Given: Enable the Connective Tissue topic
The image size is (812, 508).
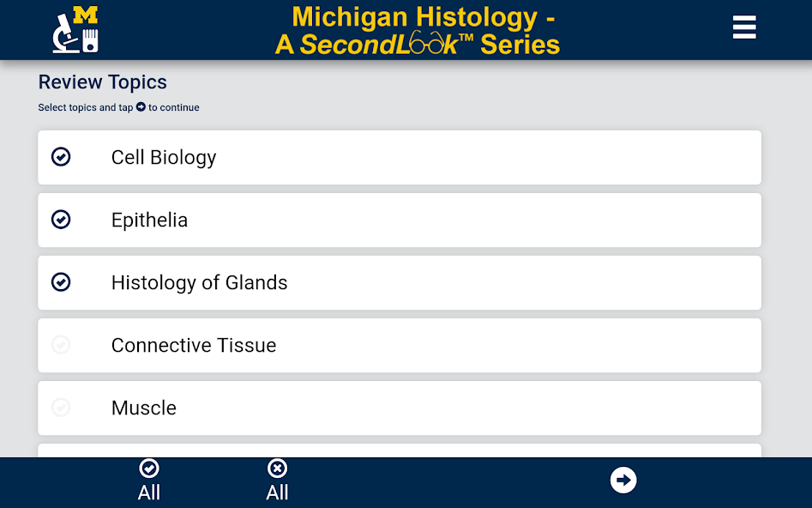Looking at the screenshot, I should coord(61,345).
